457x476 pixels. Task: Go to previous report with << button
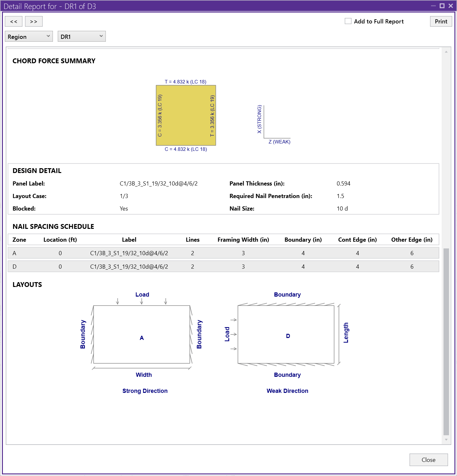click(14, 22)
